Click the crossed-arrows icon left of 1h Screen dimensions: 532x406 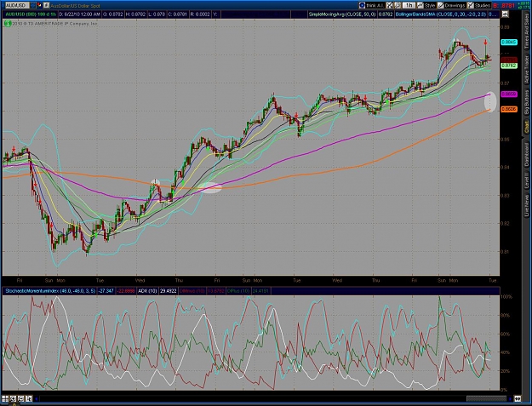point(390,5)
